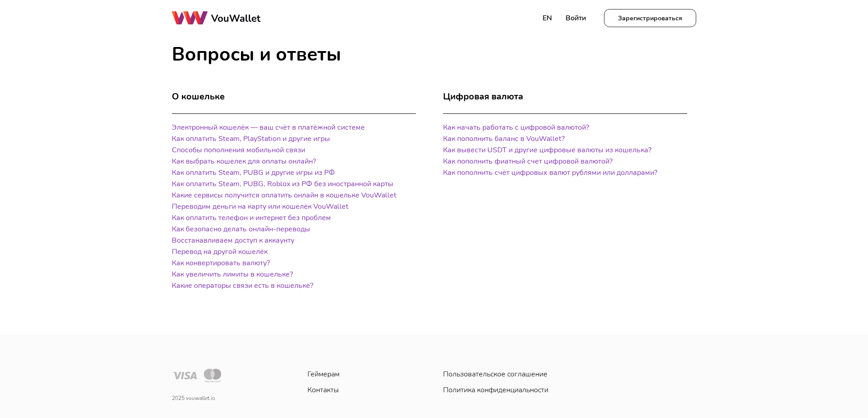Open the article about электронный кошелёк as платёжный счёт
The width and height of the screenshot is (868, 418).
(268, 127)
